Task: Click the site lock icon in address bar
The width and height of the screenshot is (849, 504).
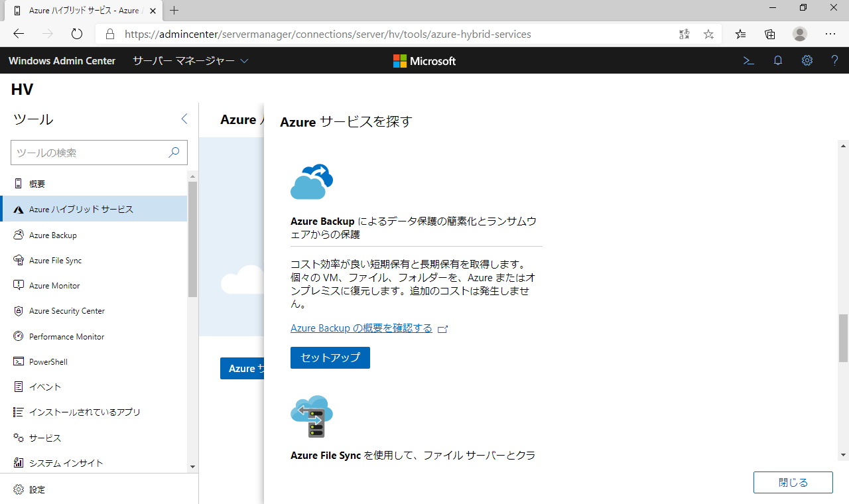Action: [x=110, y=34]
